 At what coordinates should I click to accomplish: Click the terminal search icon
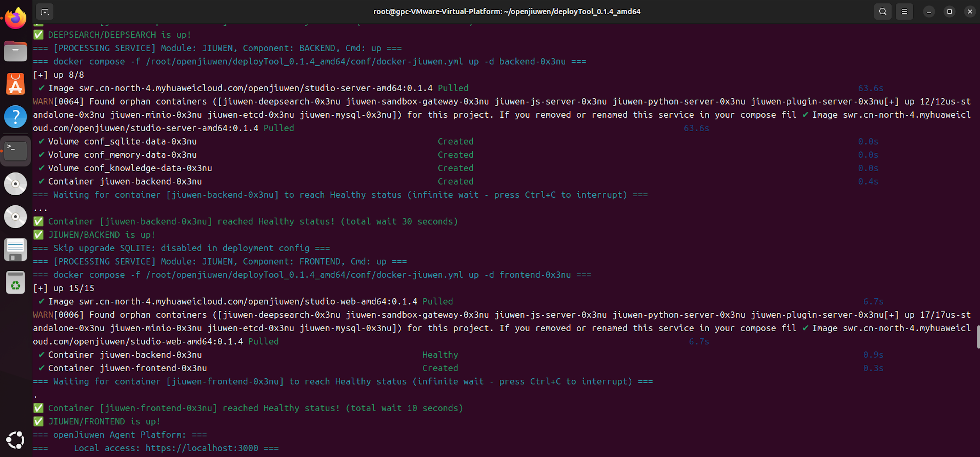pos(883,11)
